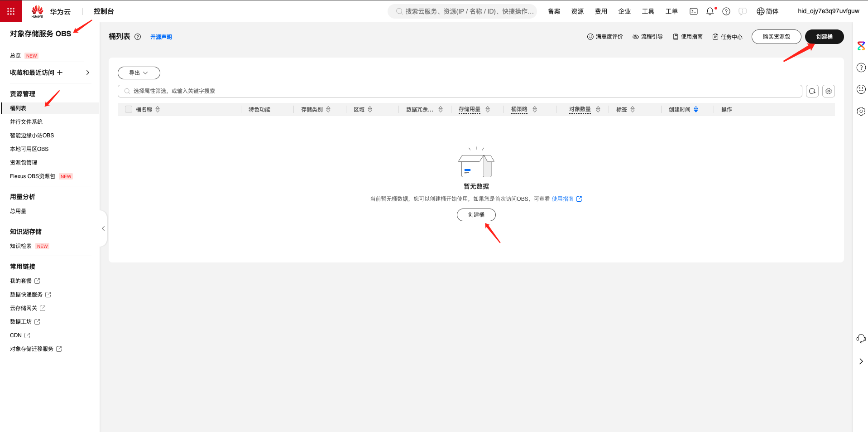Toggle the select-all checkbox in table header
Screen dimensions: 868x432
coord(129,109)
